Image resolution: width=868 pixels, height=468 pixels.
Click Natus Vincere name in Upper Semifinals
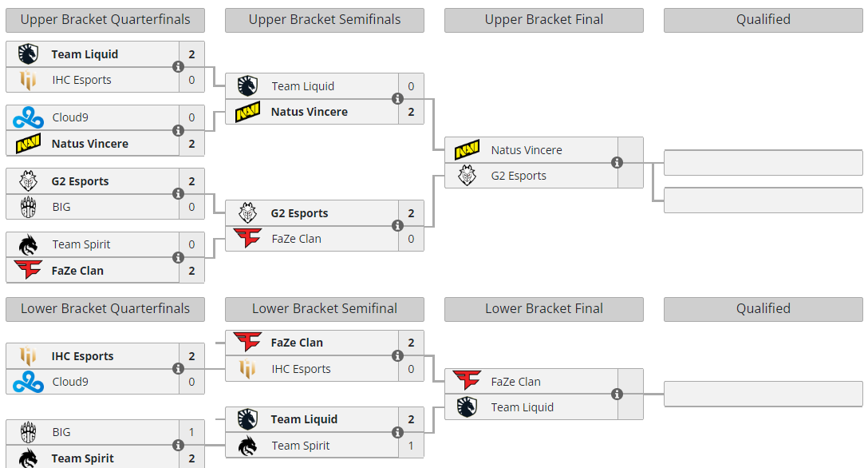click(309, 112)
